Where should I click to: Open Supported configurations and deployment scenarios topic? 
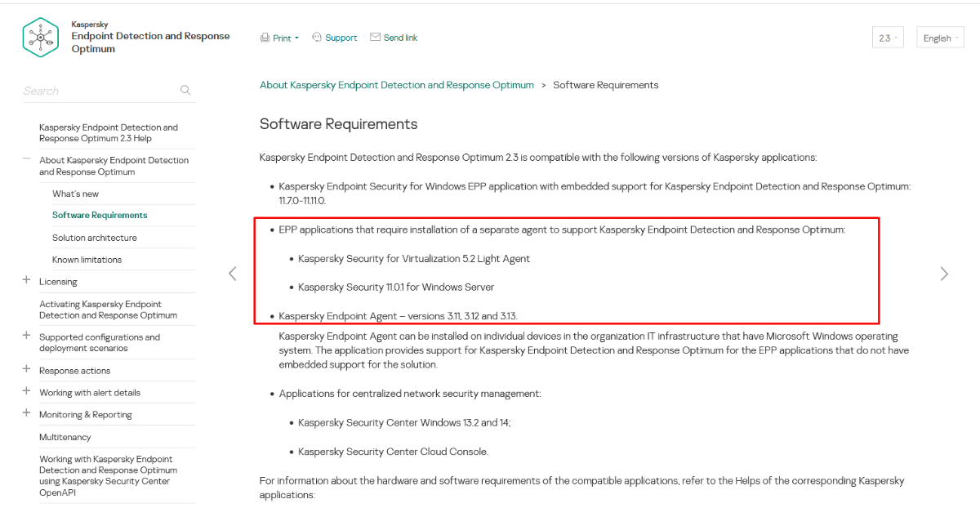point(100,342)
